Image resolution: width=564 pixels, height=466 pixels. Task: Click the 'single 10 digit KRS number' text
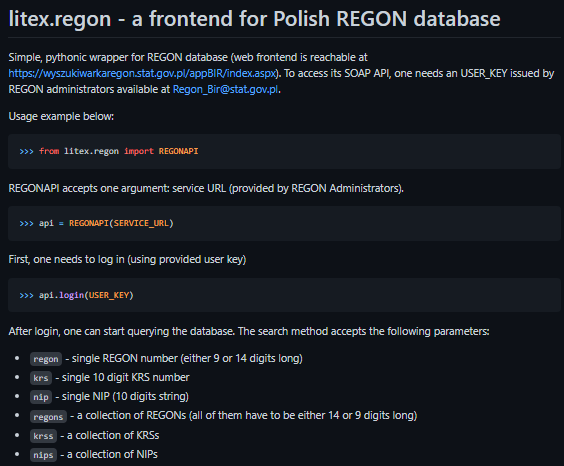coord(126,378)
